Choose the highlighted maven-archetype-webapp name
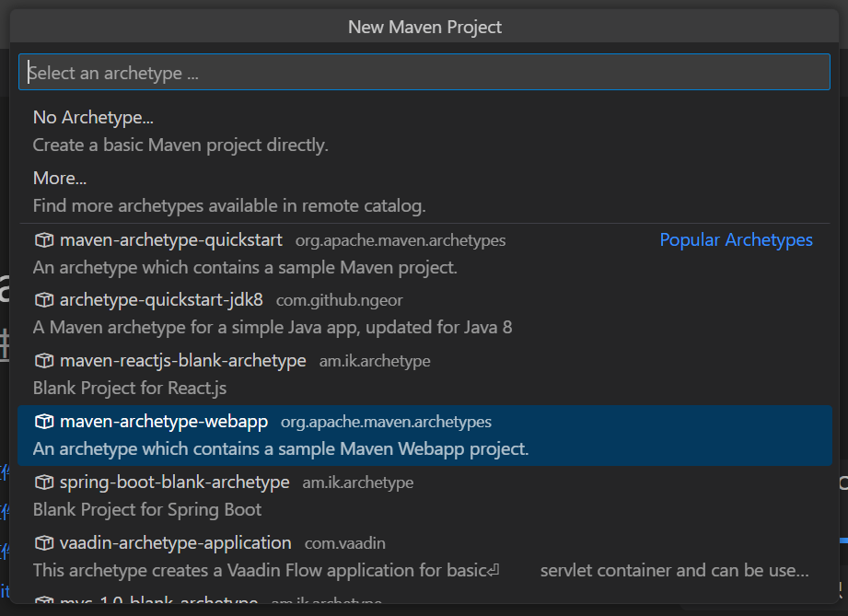This screenshot has width=848, height=616. [x=164, y=422]
